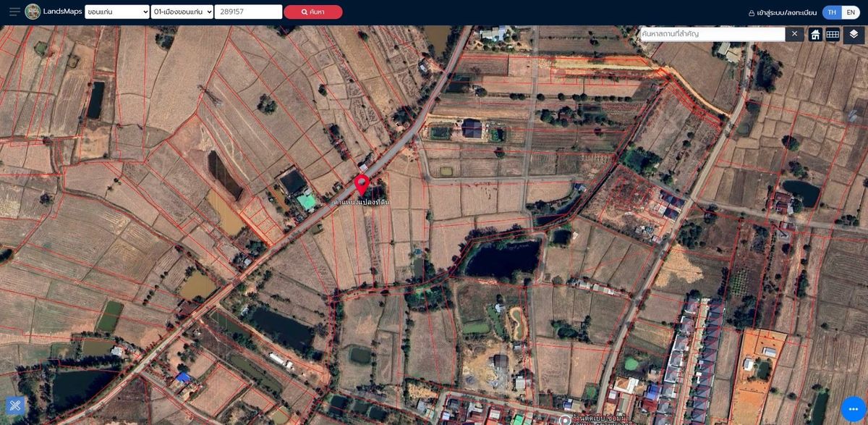Open the map layers panel
Viewport: 868px width, 425px height.
click(854, 34)
